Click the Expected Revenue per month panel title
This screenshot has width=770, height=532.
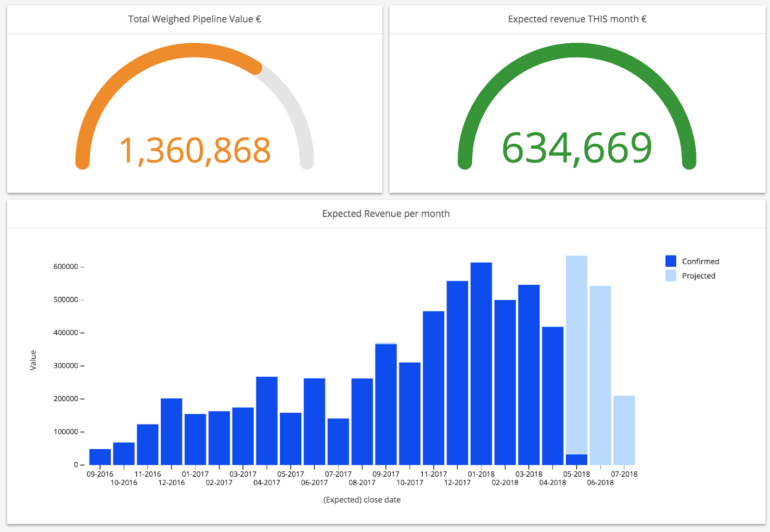[x=386, y=214]
